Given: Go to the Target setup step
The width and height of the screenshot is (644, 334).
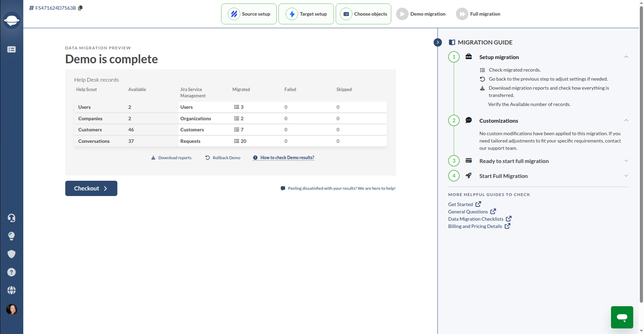Looking at the screenshot, I should 306,14.
